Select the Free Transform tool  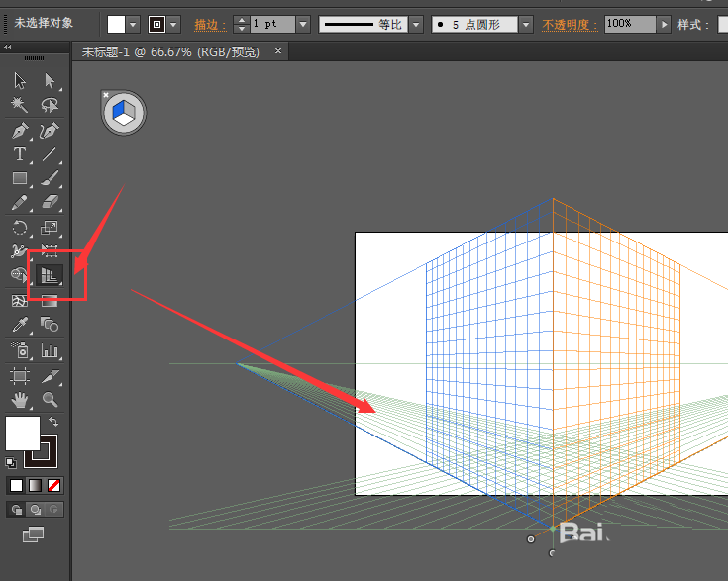pyautogui.click(x=50, y=251)
